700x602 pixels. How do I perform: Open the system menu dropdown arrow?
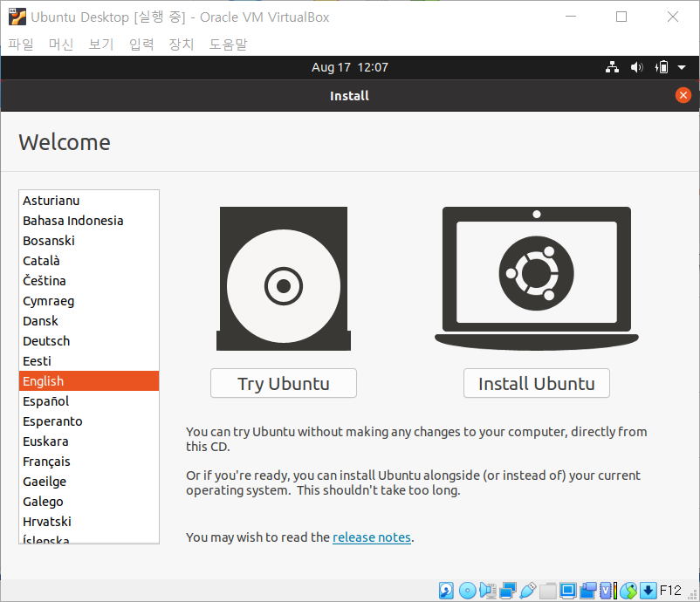pos(682,68)
